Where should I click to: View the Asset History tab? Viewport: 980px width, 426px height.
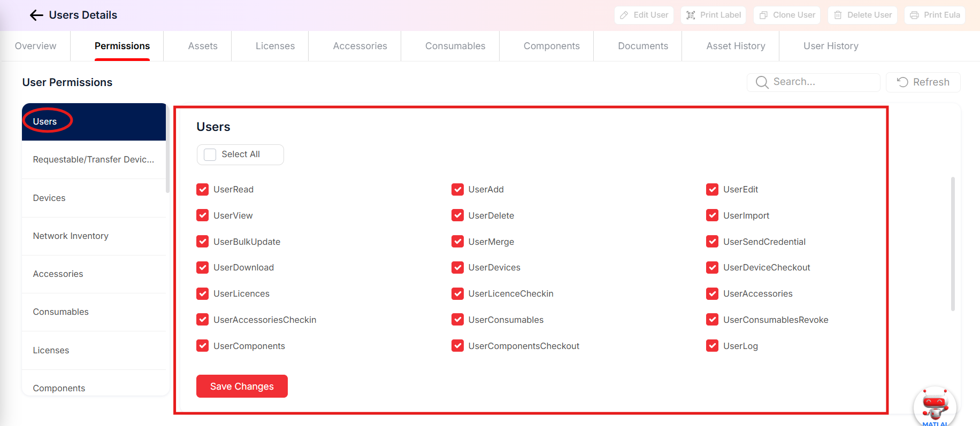tap(736, 46)
